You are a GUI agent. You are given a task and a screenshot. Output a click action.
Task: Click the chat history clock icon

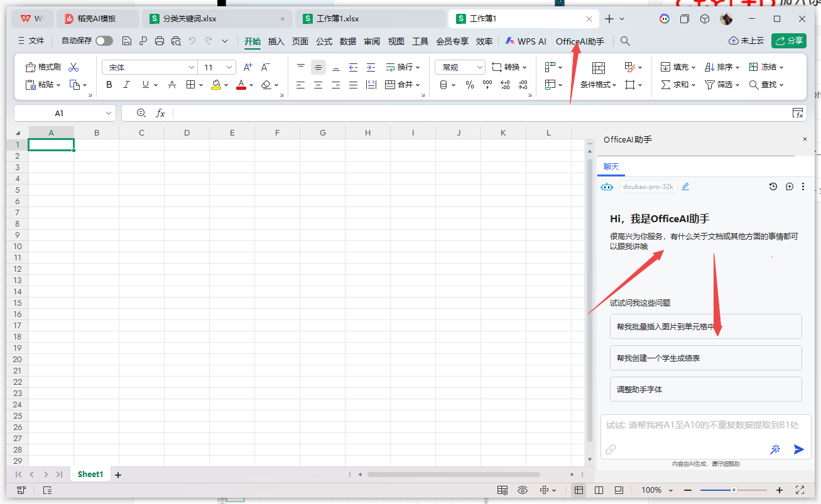(773, 186)
